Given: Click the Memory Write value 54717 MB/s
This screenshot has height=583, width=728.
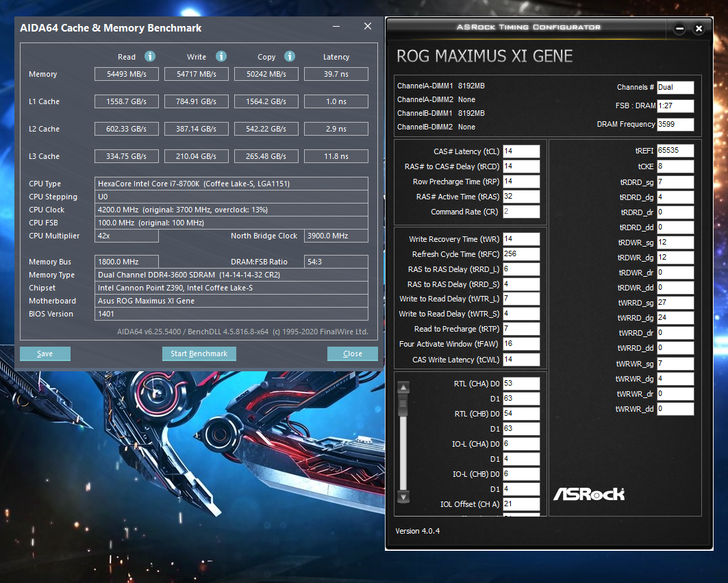Looking at the screenshot, I should point(197,74).
